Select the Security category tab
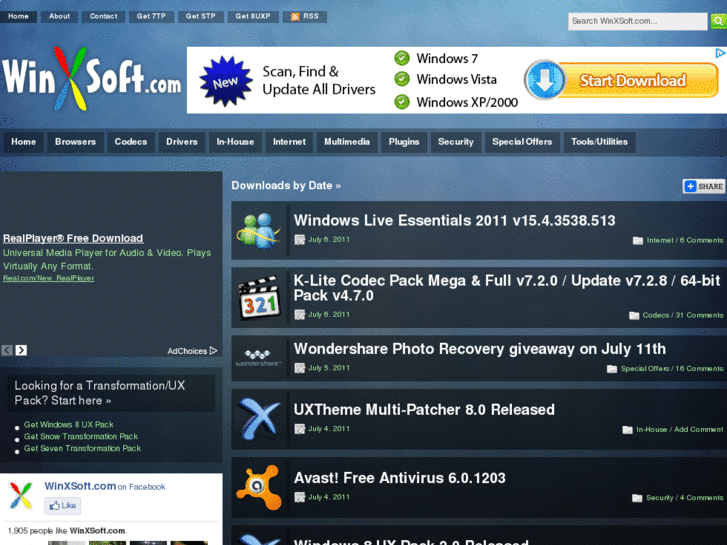The image size is (727, 545). coord(456,142)
